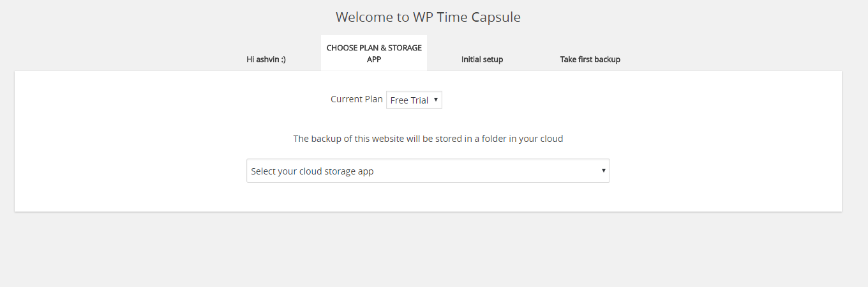This screenshot has height=287, width=868.
Task: Click the backup folder description sentence
Action: (428, 138)
